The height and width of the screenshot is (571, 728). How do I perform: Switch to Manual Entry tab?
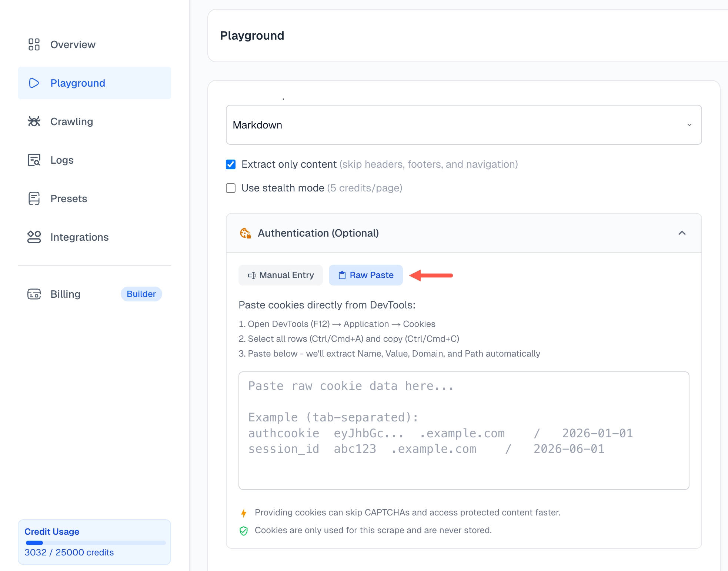click(x=281, y=275)
